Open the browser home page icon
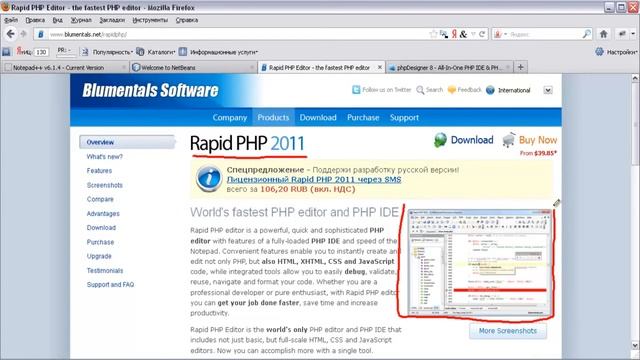The image size is (640, 360). coord(603,34)
